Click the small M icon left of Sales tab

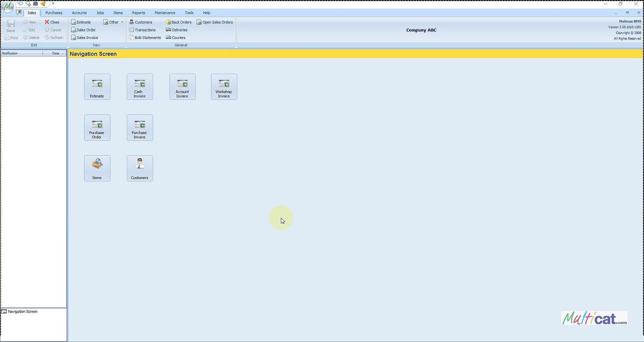[x=19, y=12]
